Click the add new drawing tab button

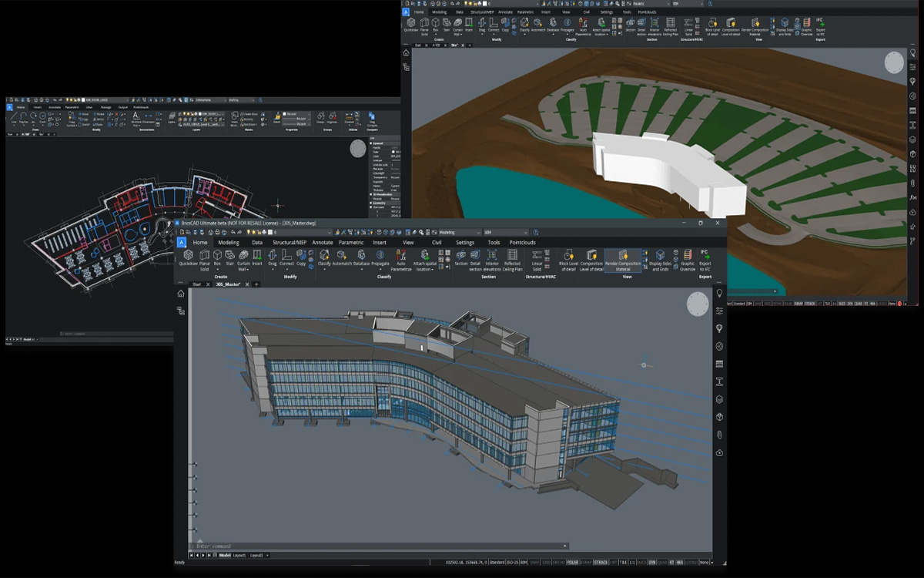pyautogui.click(x=257, y=284)
